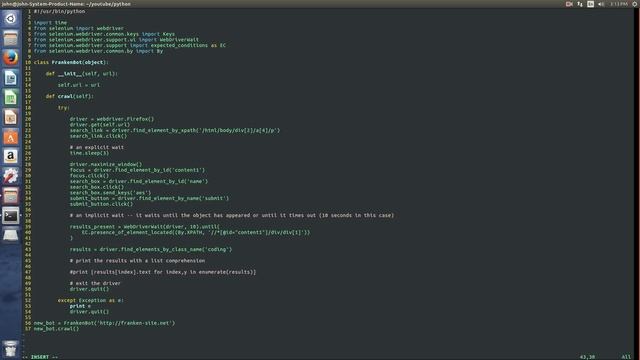Click the 'except Exception as e:' line
Image resolution: width=640 pixels, height=360 pixels.
tap(91, 300)
